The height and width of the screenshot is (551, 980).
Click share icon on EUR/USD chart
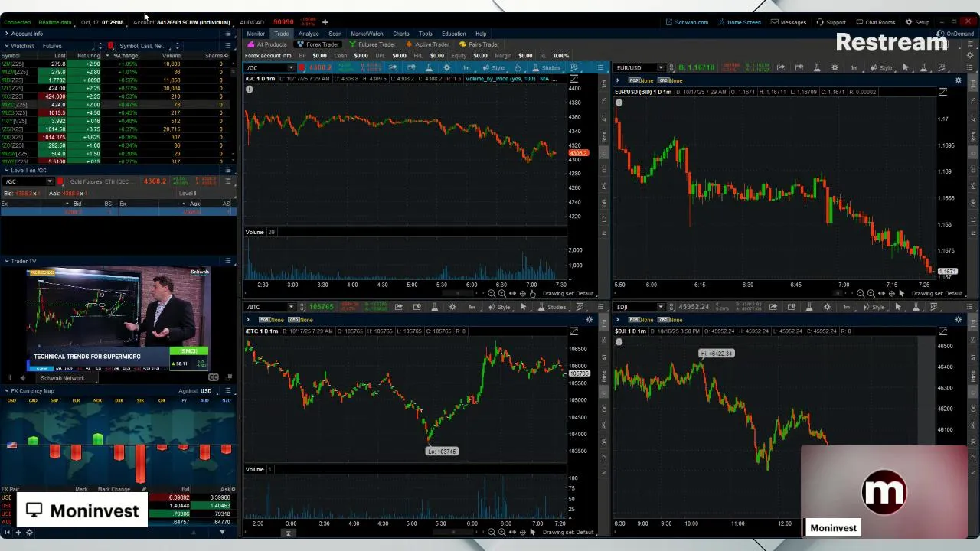coord(781,67)
